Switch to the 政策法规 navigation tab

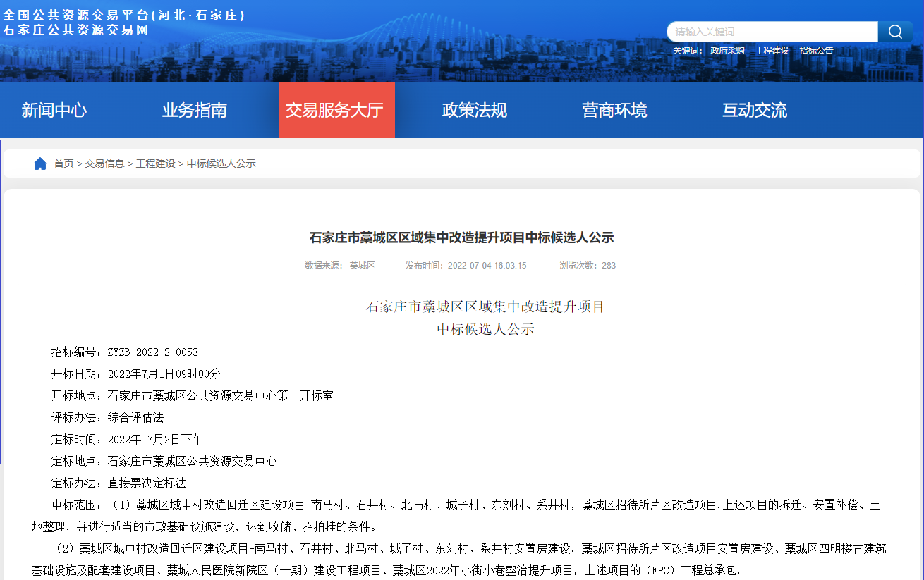475,111
